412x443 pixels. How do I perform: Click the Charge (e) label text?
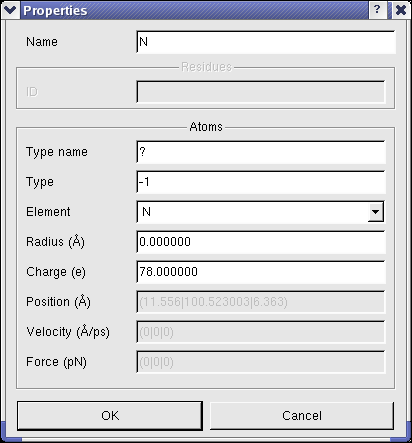56,272
